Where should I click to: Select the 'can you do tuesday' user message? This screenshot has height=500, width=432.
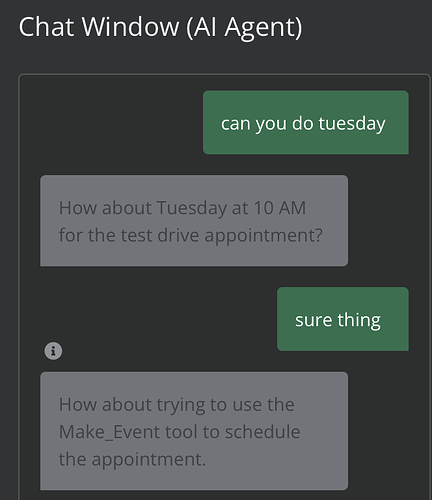pos(306,122)
